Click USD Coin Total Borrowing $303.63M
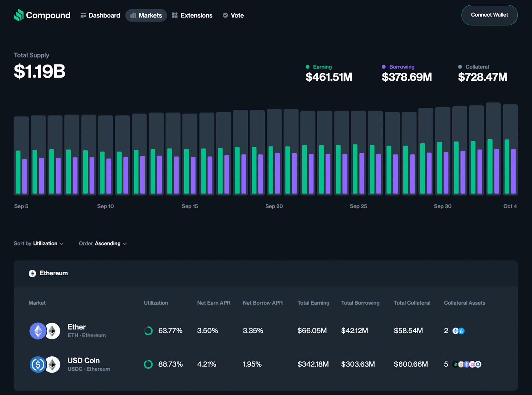532x395 pixels. [x=358, y=364]
